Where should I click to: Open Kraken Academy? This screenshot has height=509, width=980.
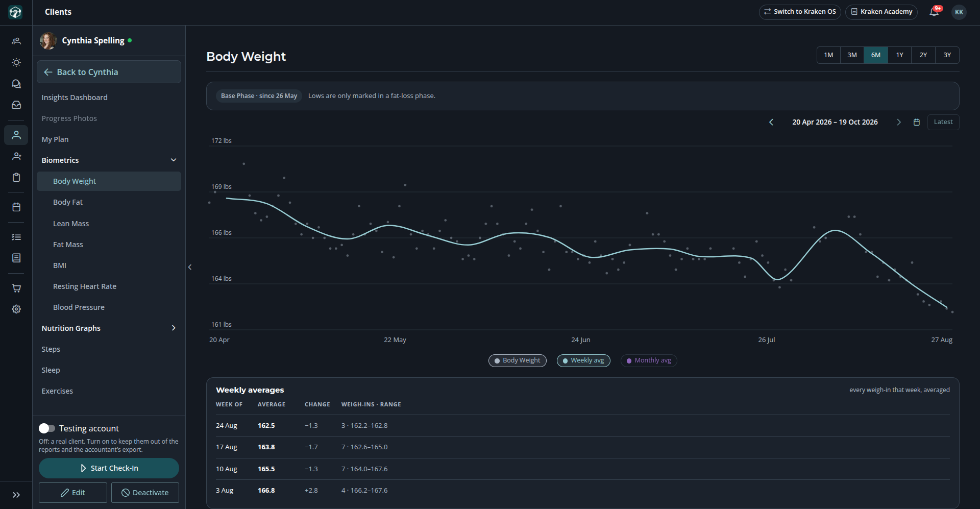click(881, 12)
